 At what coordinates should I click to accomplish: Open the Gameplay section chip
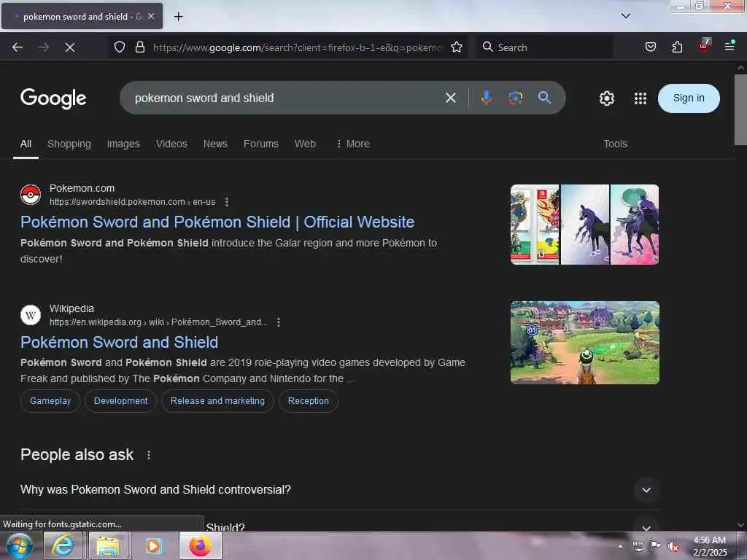pyautogui.click(x=50, y=401)
